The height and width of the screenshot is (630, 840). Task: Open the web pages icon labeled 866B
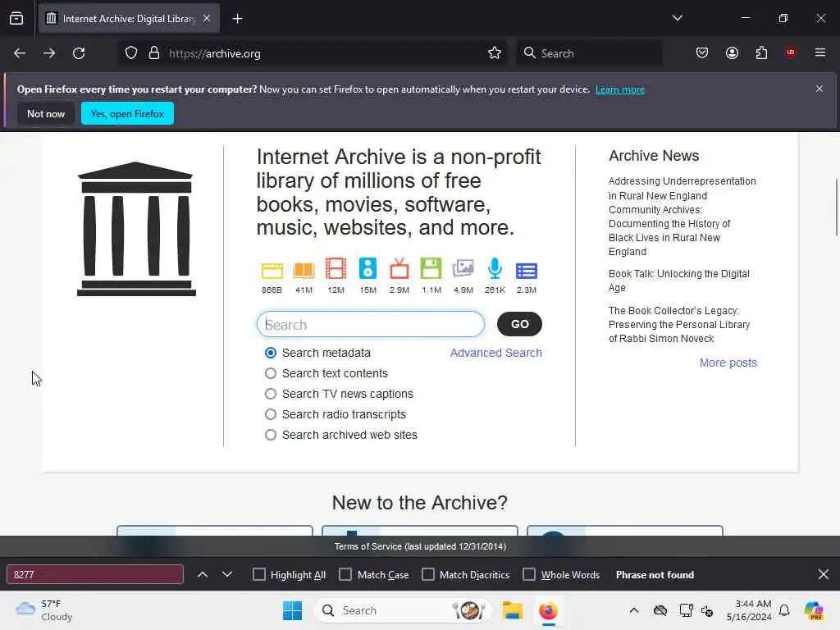(x=272, y=271)
